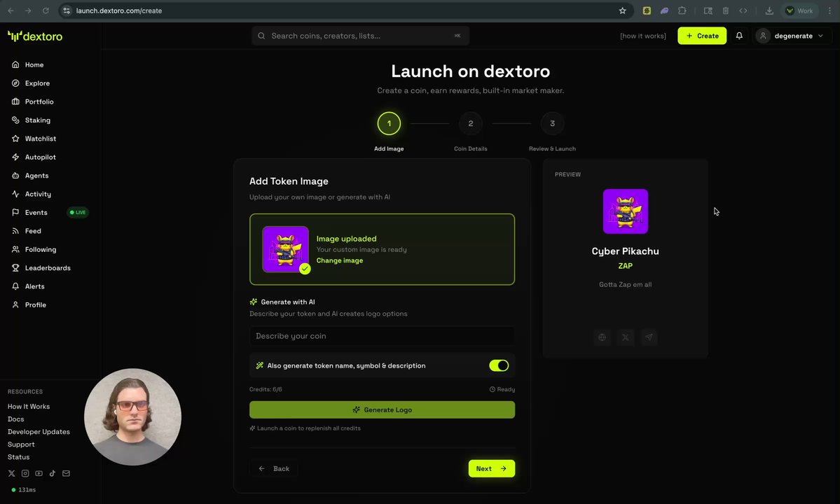
Task: Click the dextoro logo
Action: [x=35, y=36]
